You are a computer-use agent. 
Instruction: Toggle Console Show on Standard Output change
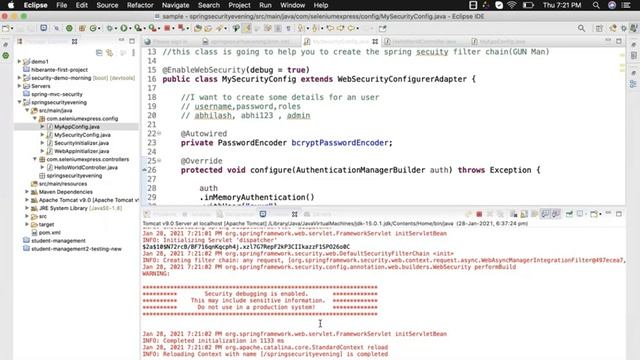click(545, 214)
